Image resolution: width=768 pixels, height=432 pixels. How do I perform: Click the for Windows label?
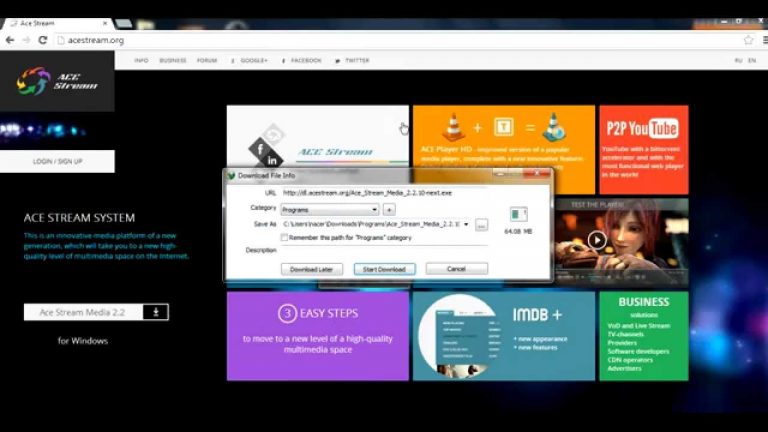(x=83, y=341)
